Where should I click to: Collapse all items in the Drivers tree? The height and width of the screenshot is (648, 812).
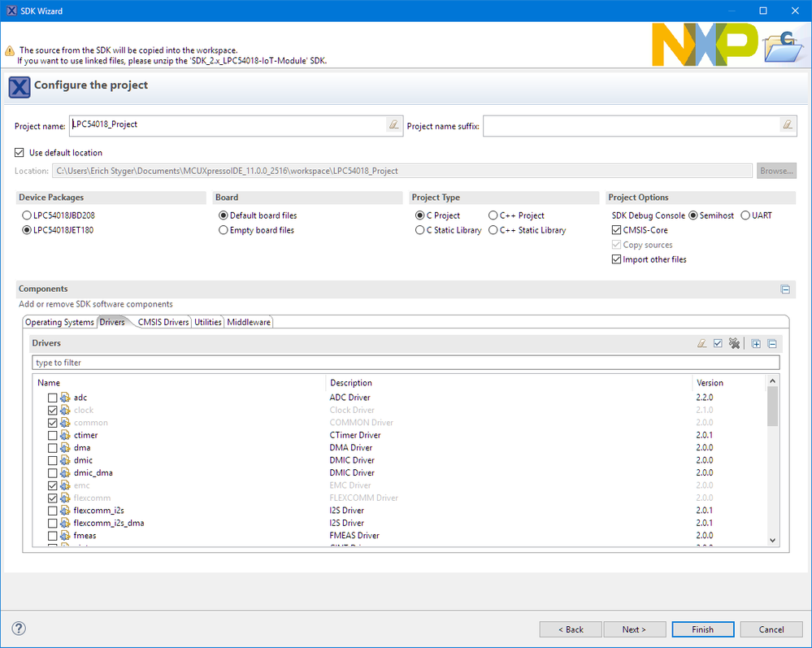click(x=772, y=343)
